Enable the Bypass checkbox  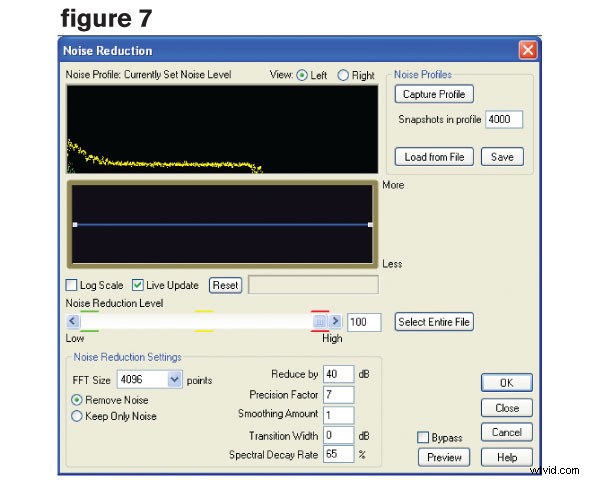tap(424, 437)
